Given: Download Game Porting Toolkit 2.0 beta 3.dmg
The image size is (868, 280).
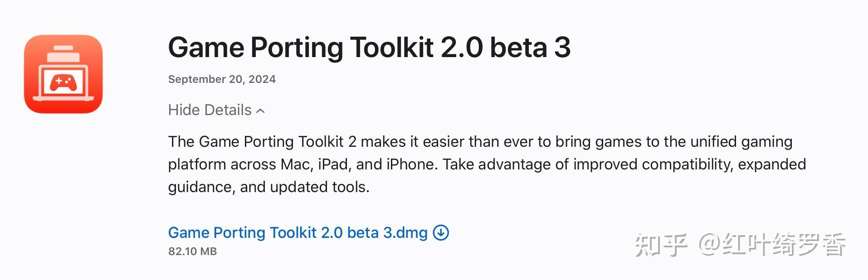Looking at the screenshot, I should point(297,232).
